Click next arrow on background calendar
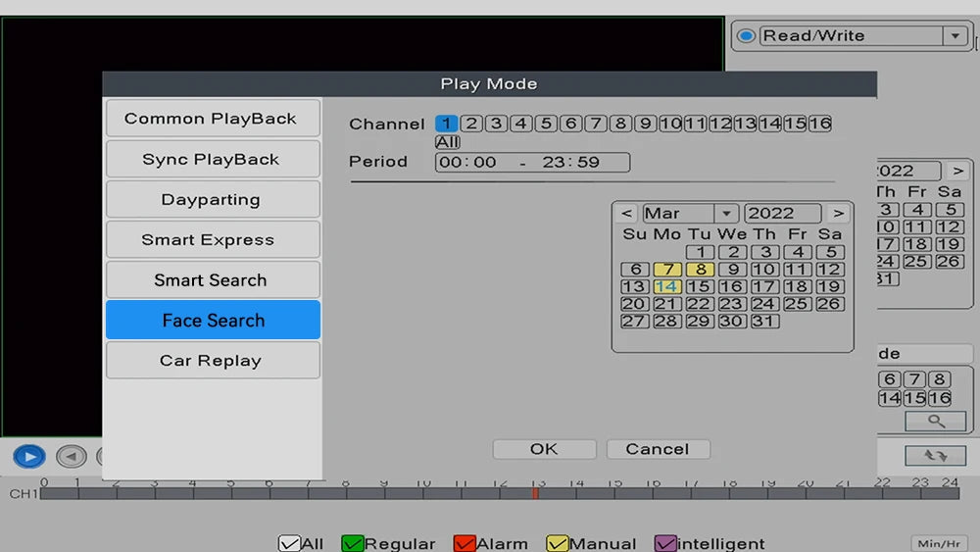The height and width of the screenshot is (552, 980). pyautogui.click(x=958, y=171)
